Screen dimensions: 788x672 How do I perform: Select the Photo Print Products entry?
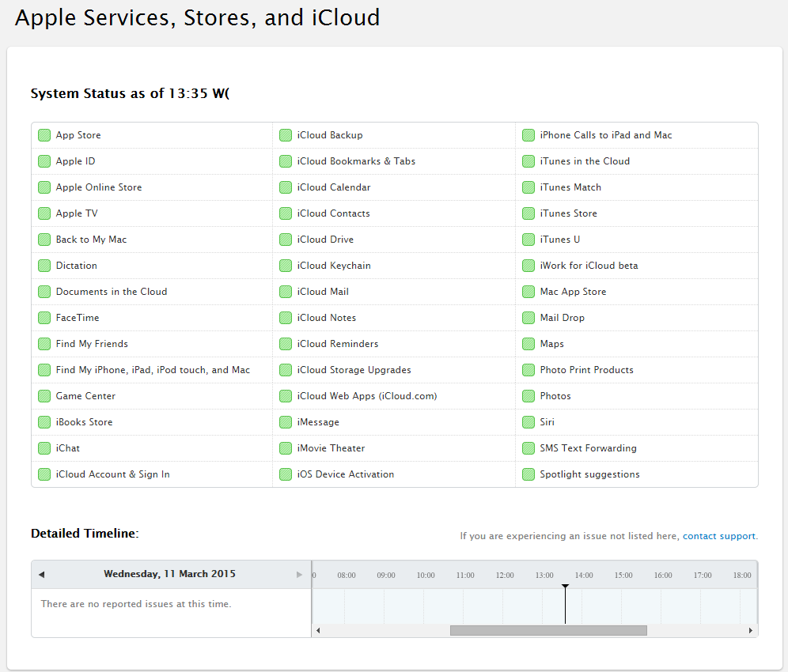click(x=637, y=370)
